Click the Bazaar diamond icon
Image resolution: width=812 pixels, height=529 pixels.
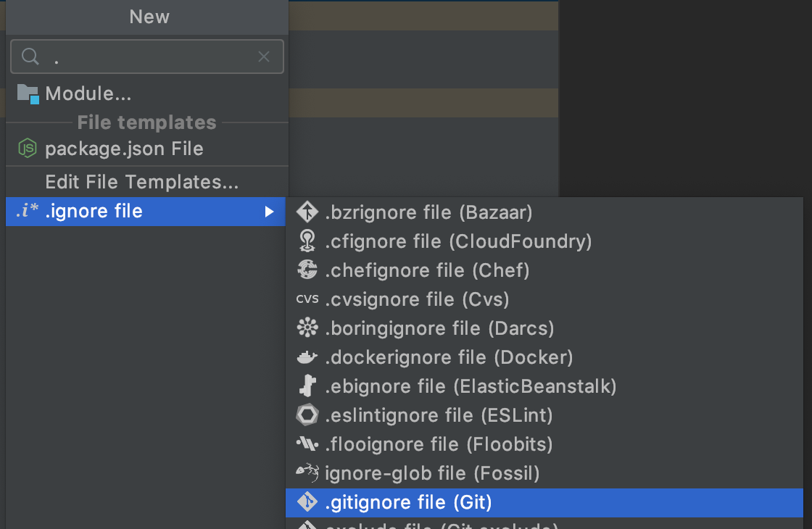(307, 212)
